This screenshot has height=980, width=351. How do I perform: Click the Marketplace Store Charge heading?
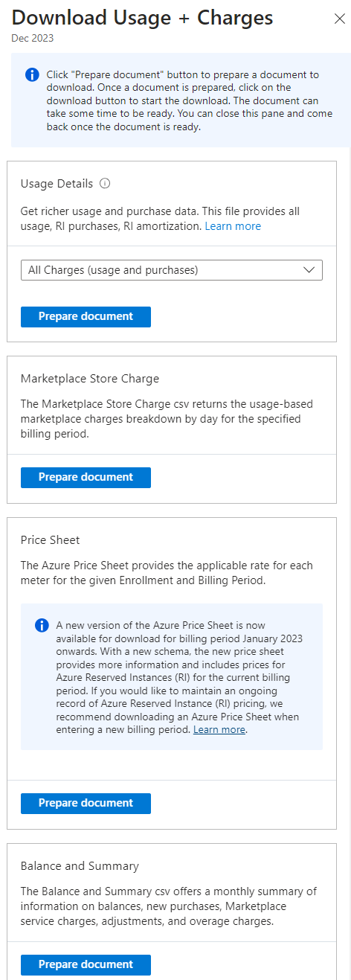(90, 379)
